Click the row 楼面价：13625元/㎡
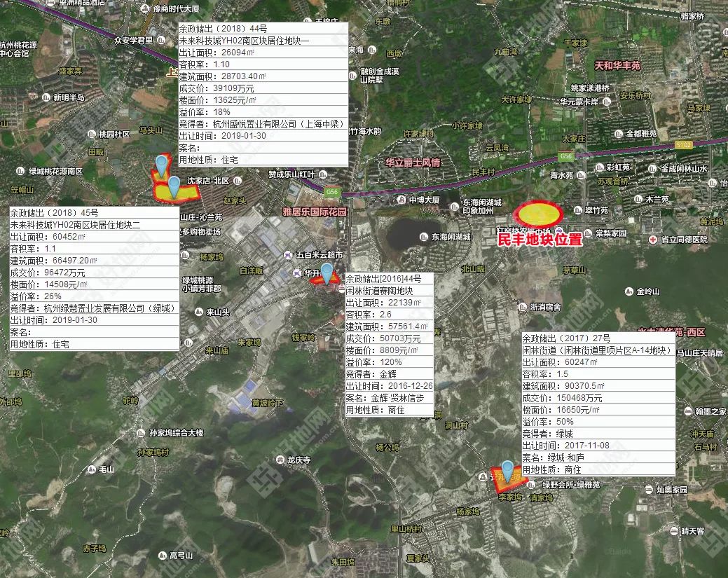Viewport: 728px width, 578px height. click(x=263, y=100)
